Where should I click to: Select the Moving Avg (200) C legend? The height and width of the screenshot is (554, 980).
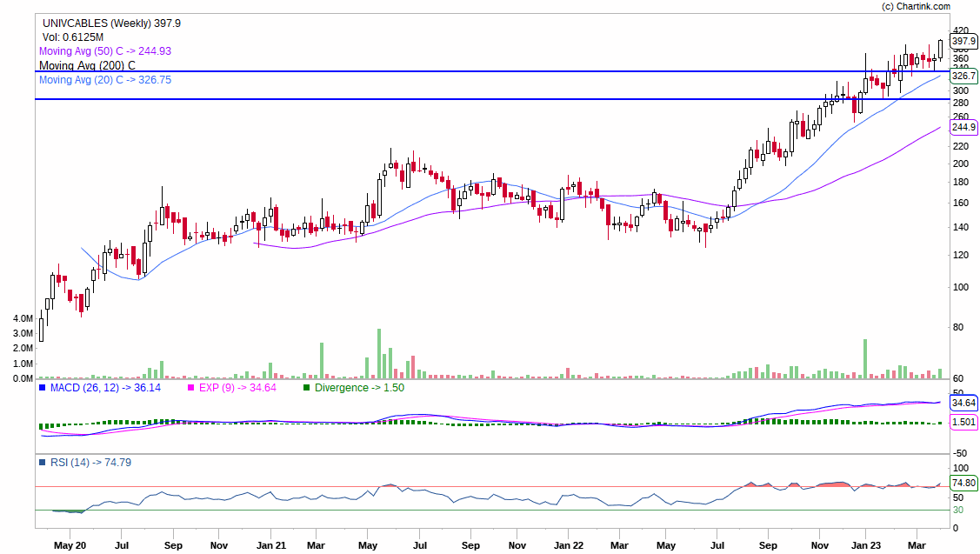[88, 65]
